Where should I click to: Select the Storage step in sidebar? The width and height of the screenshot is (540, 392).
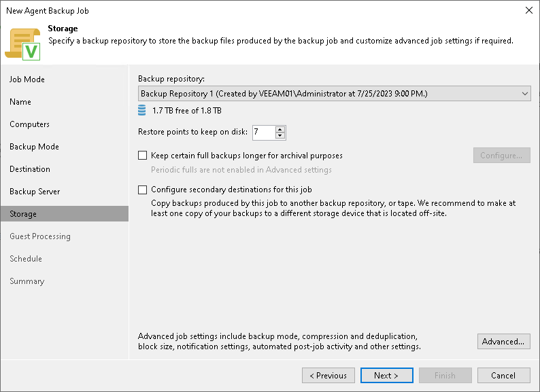point(23,214)
